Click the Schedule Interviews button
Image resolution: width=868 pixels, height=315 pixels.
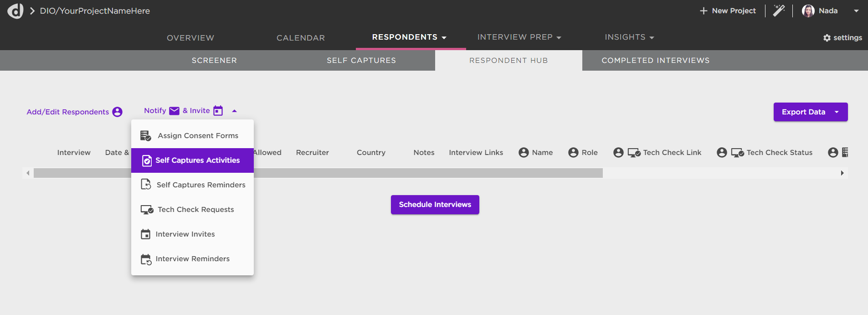[x=435, y=205]
